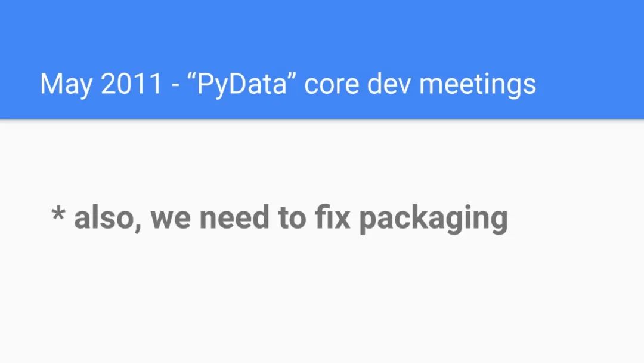This screenshot has height=363, width=644.
Task: Click the word "meetings" in the header
Action: tap(477, 85)
